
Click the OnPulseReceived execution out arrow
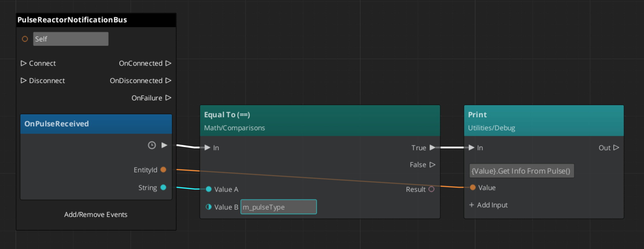pos(164,145)
